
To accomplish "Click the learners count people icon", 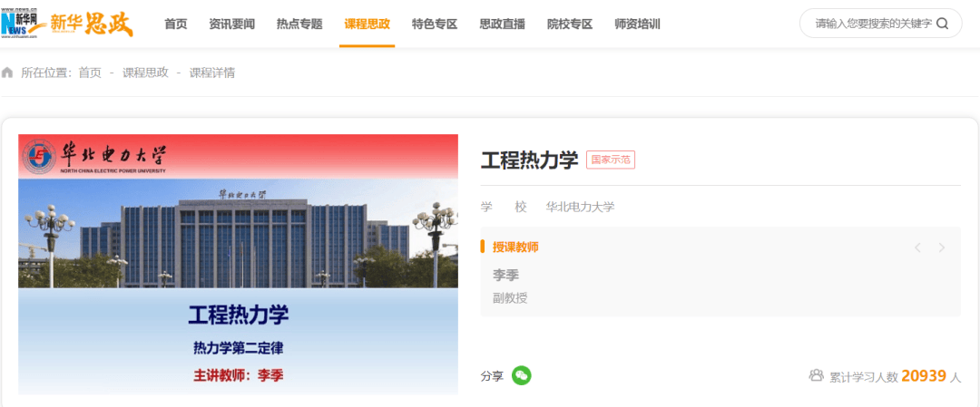I will [x=816, y=376].
